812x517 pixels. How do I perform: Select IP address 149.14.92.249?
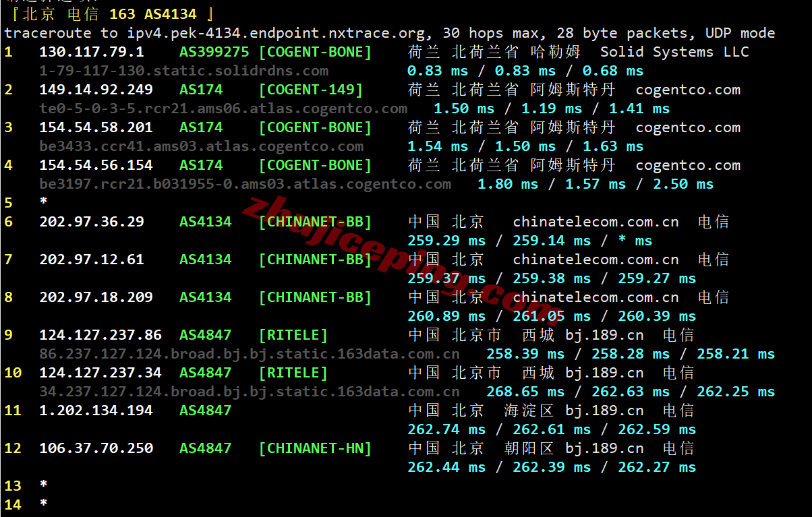(x=96, y=90)
